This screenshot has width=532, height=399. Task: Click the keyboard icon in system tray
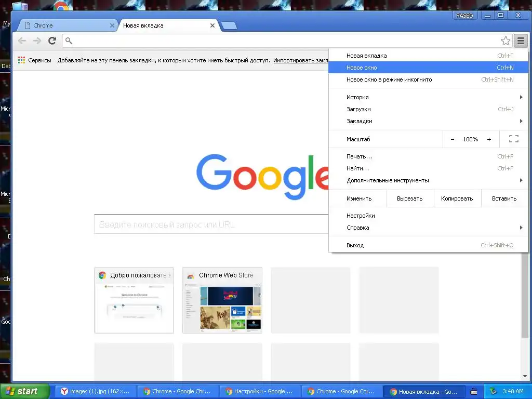click(x=474, y=392)
